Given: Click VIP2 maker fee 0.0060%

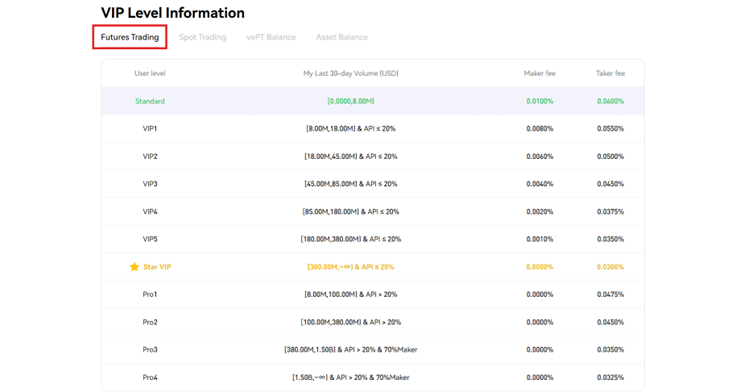Looking at the screenshot, I should click(540, 156).
